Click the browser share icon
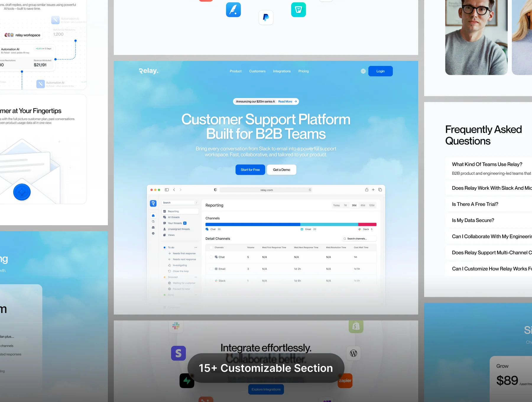Viewport: 532px width, 402px height. (x=366, y=190)
